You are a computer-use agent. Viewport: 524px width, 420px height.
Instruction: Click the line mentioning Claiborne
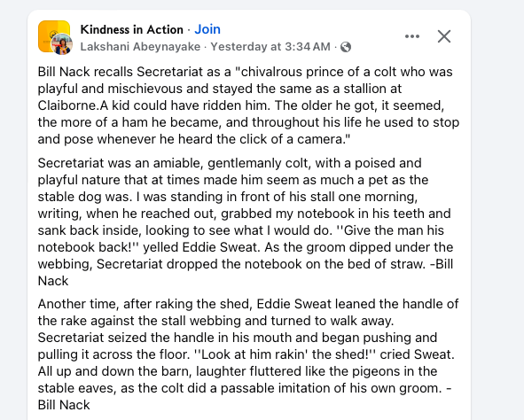click(x=241, y=105)
